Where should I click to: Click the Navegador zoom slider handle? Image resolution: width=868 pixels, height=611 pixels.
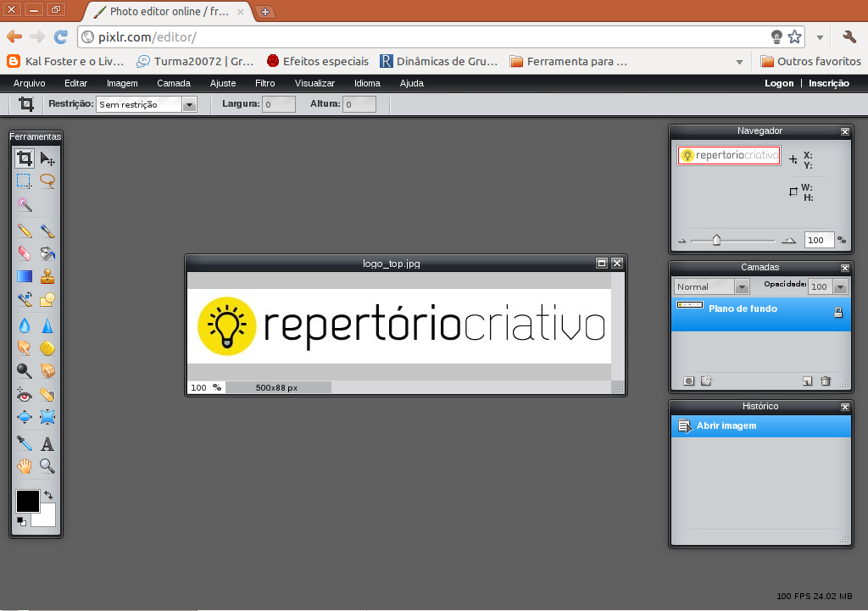(716, 241)
